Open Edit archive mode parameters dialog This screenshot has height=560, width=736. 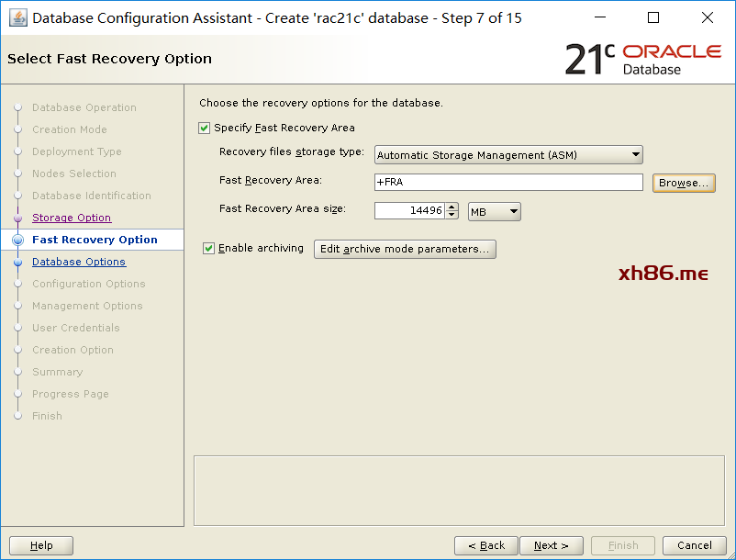(405, 249)
